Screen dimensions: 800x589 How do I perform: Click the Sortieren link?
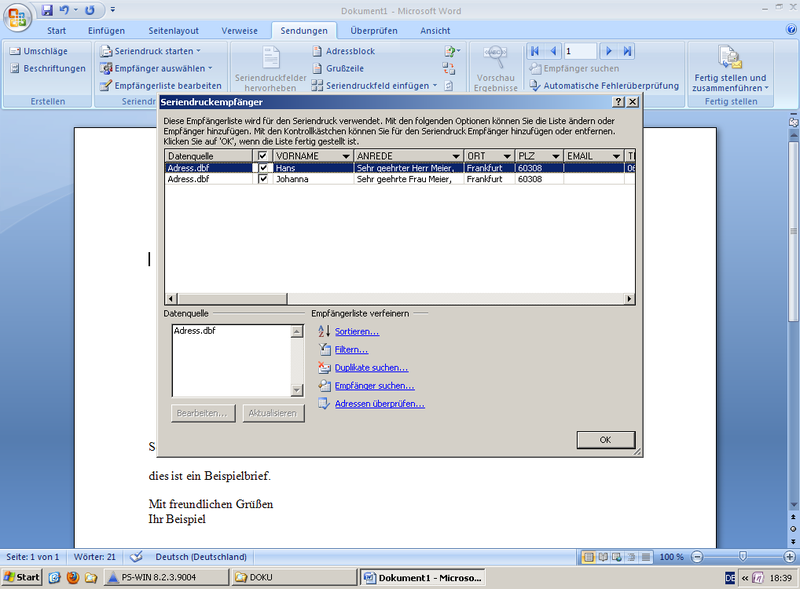point(357,331)
